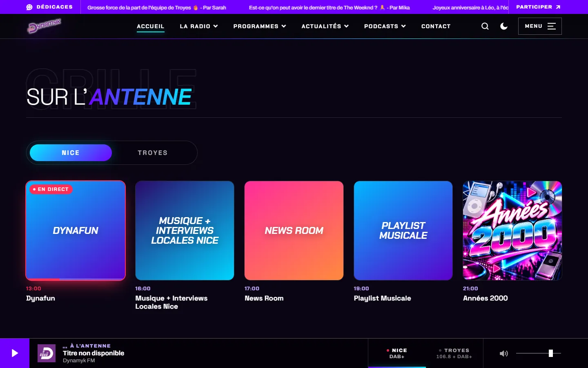
Task: Start playback with the play button
Action: [x=15, y=353]
